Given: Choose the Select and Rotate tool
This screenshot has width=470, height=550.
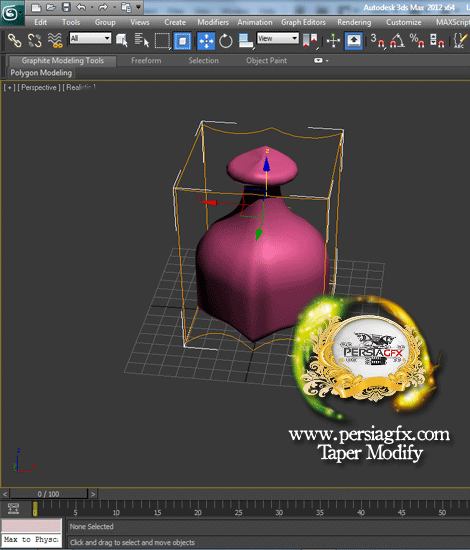Looking at the screenshot, I should click(226, 41).
